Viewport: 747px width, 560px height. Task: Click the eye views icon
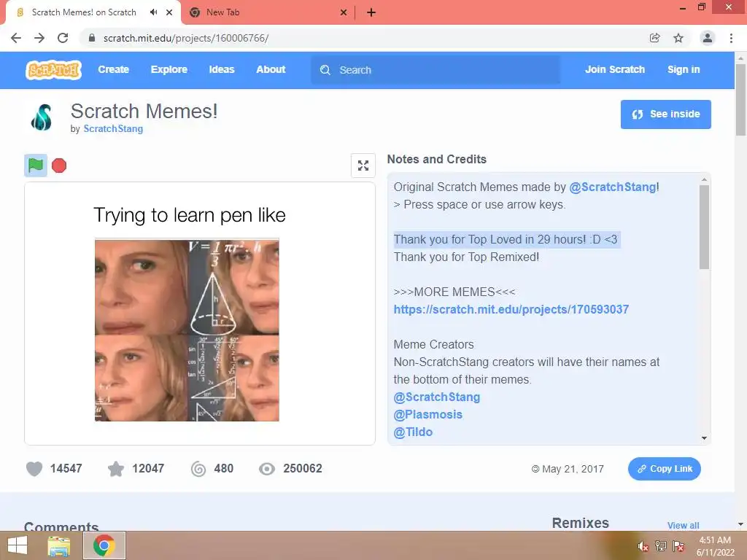click(267, 469)
